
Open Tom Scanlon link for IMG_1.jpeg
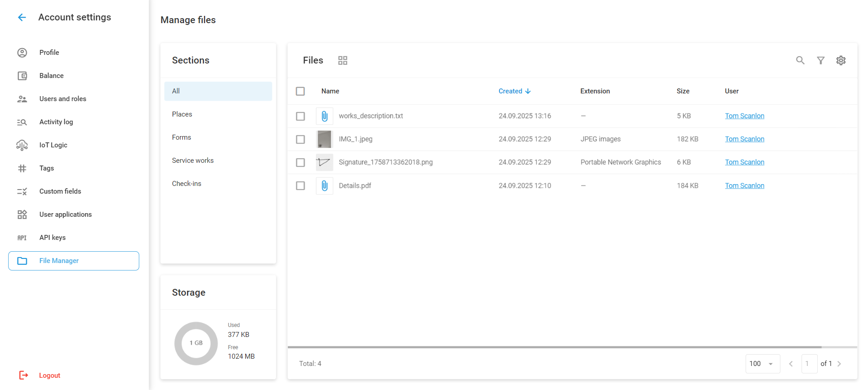(x=744, y=139)
